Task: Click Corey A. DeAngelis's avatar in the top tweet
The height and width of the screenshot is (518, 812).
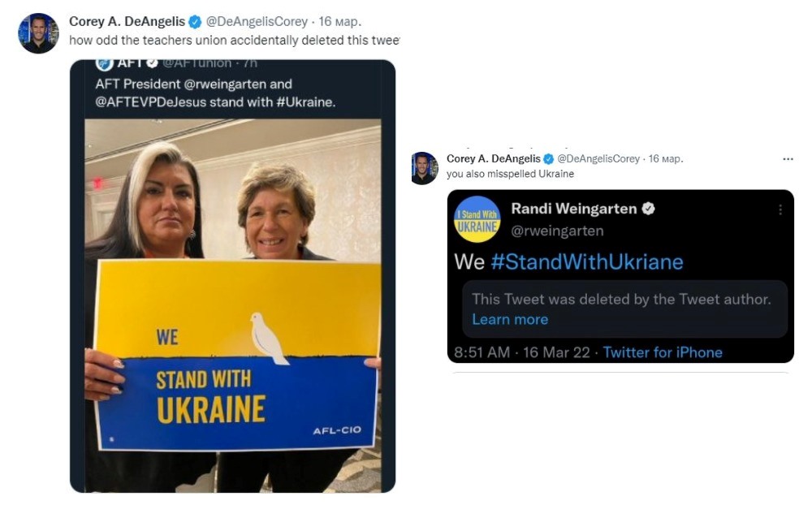Action: tap(38, 33)
